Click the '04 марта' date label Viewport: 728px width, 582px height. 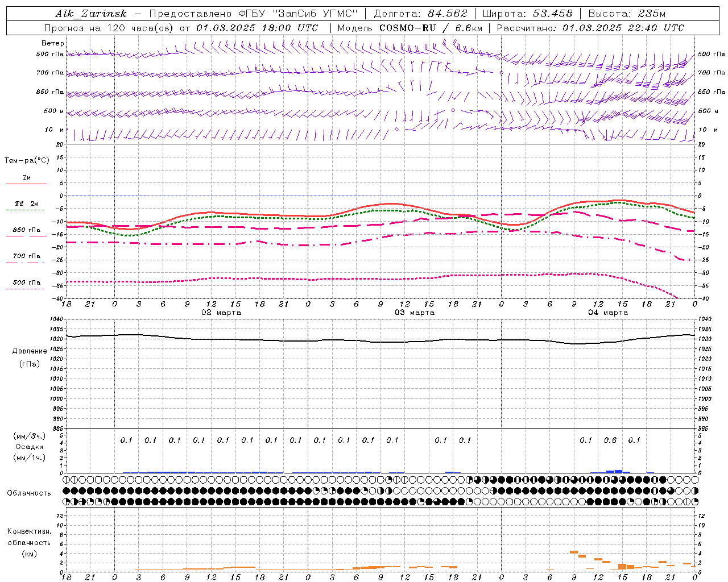click(608, 313)
